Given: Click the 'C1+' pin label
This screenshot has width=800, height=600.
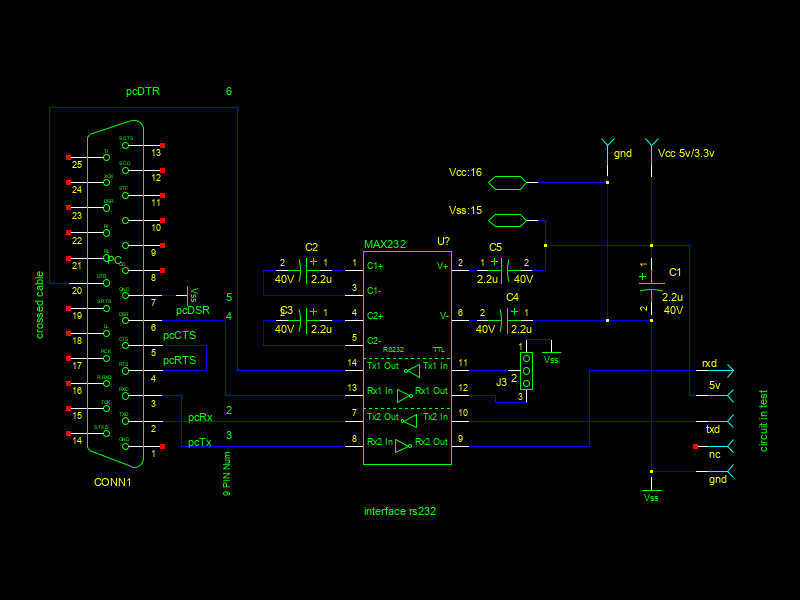Looking at the screenshot, I should [375, 266].
